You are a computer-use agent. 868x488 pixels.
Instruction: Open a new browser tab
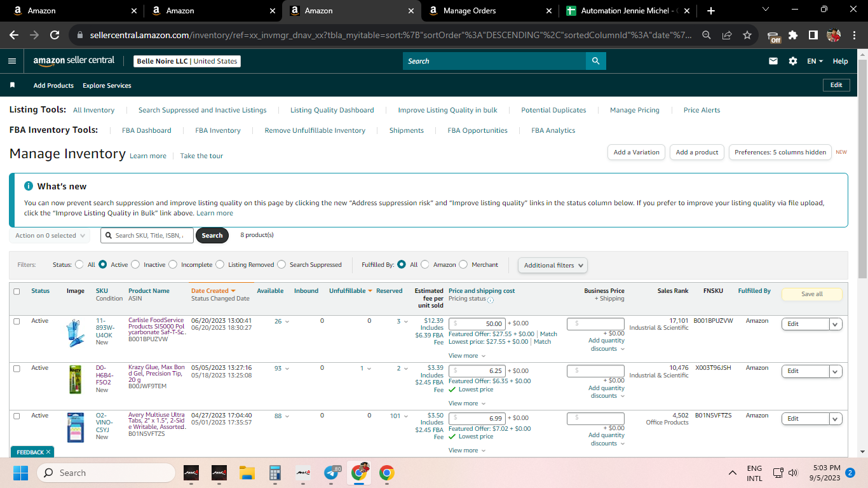click(711, 11)
